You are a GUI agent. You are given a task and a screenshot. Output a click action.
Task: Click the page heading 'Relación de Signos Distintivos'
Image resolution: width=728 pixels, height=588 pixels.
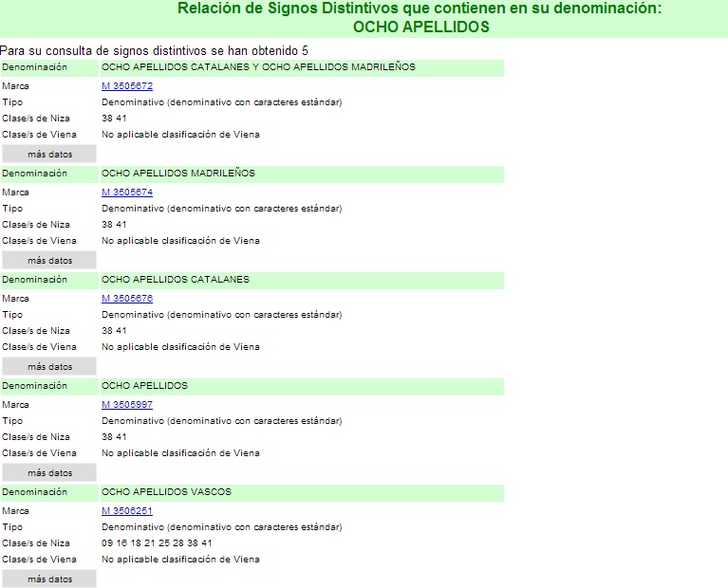288,8
